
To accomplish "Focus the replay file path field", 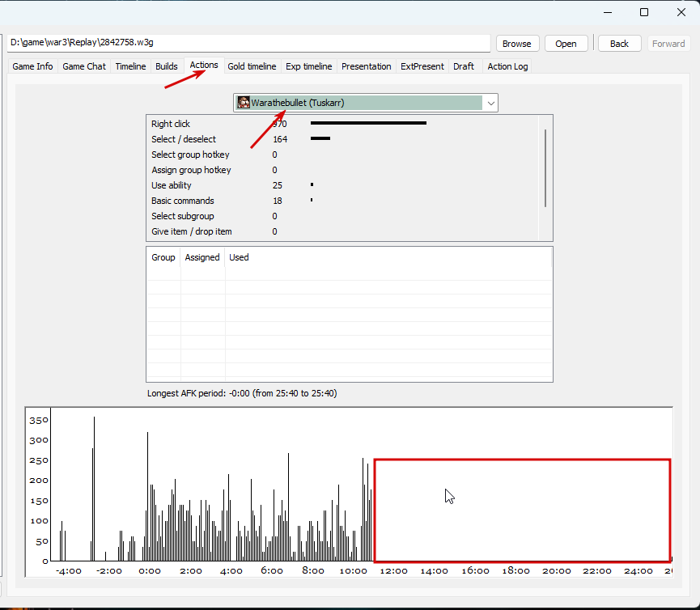I will point(248,43).
